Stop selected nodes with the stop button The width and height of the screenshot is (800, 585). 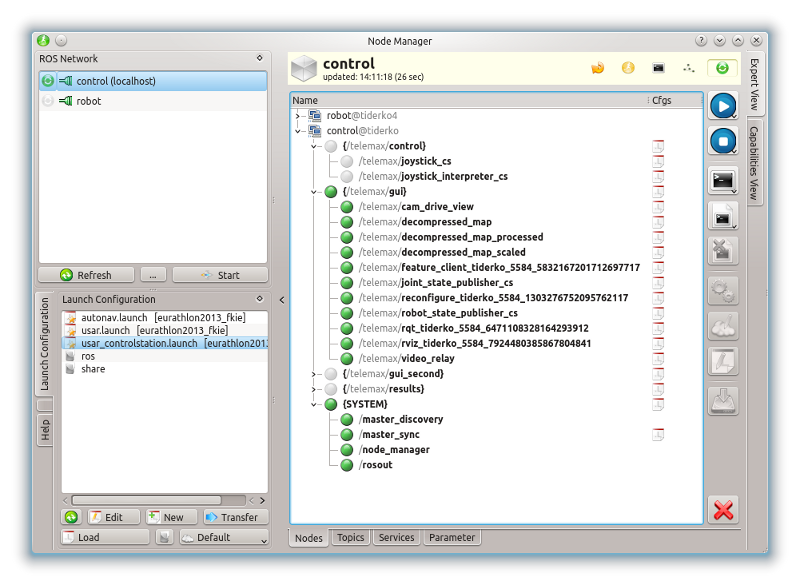tap(722, 141)
